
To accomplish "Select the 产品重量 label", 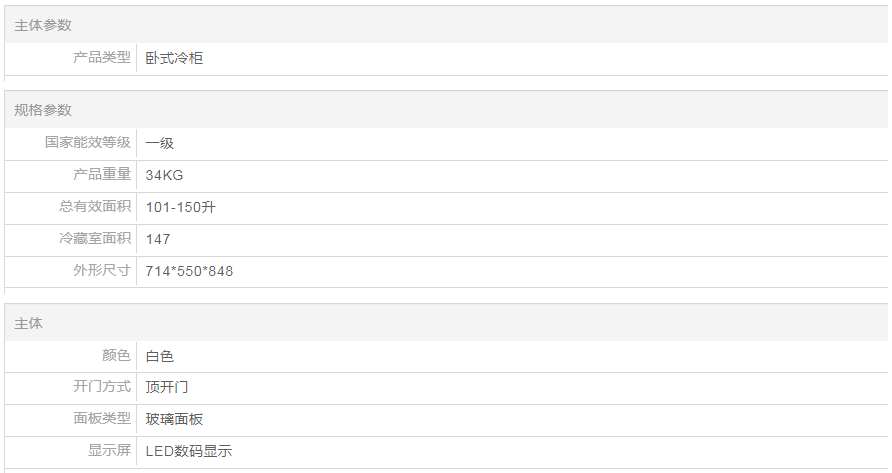I will pos(102,175).
